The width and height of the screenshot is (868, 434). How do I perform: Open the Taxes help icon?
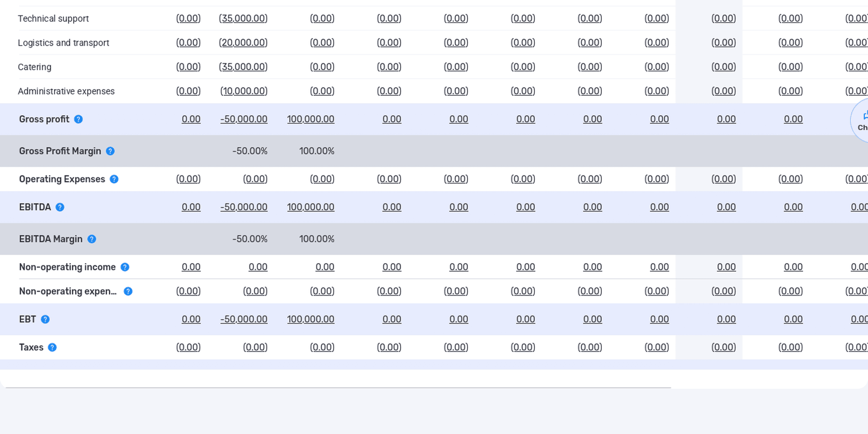coord(52,347)
